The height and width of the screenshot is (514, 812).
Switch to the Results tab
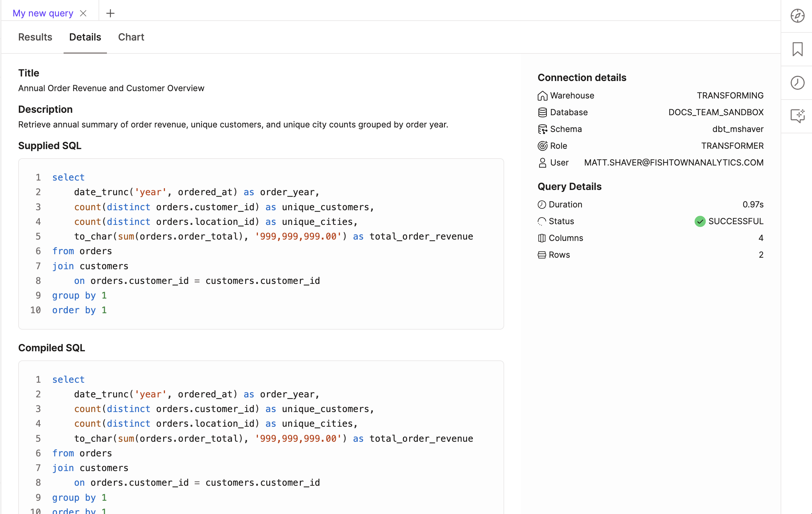click(35, 37)
